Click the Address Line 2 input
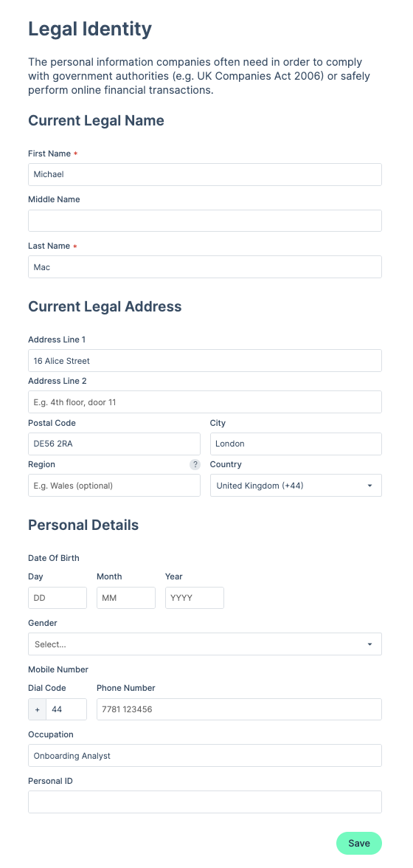The width and height of the screenshot is (413, 868). pyautogui.click(x=204, y=402)
